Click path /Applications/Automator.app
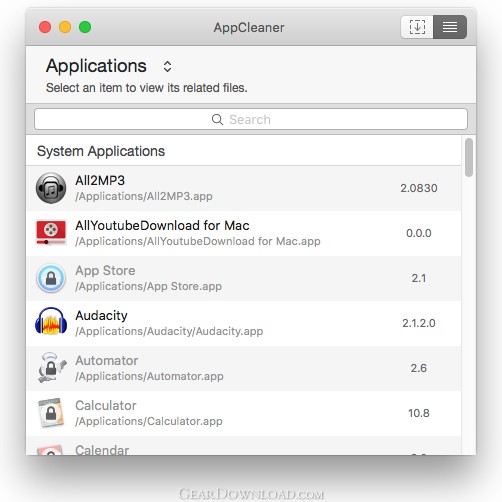This screenshot has width=502, height=502. (149, 376)
